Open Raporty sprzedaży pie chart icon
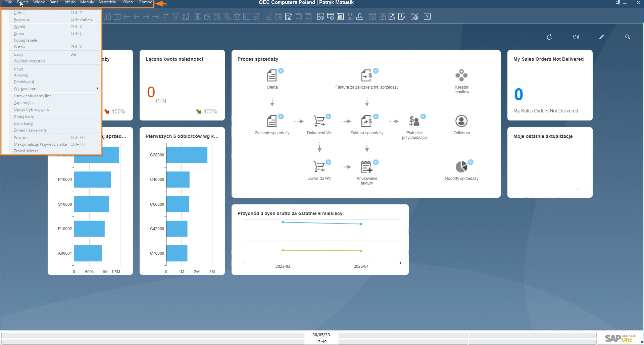The width and height of the screenshot is (644, 345). point(461,167)
